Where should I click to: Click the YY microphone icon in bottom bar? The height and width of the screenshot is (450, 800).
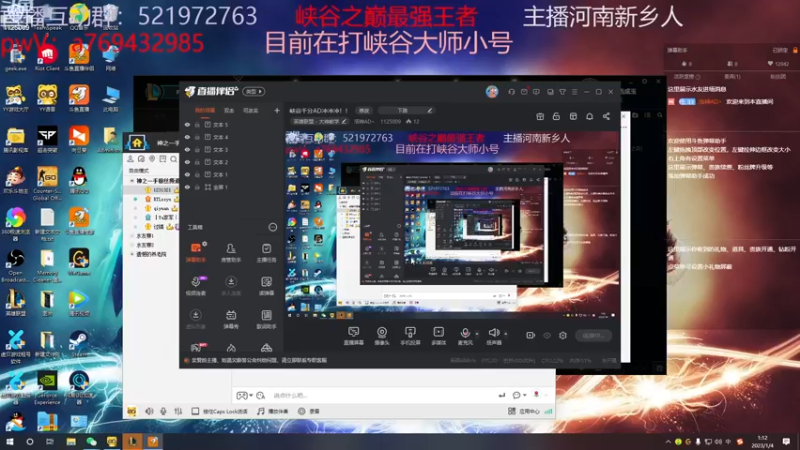163,411
